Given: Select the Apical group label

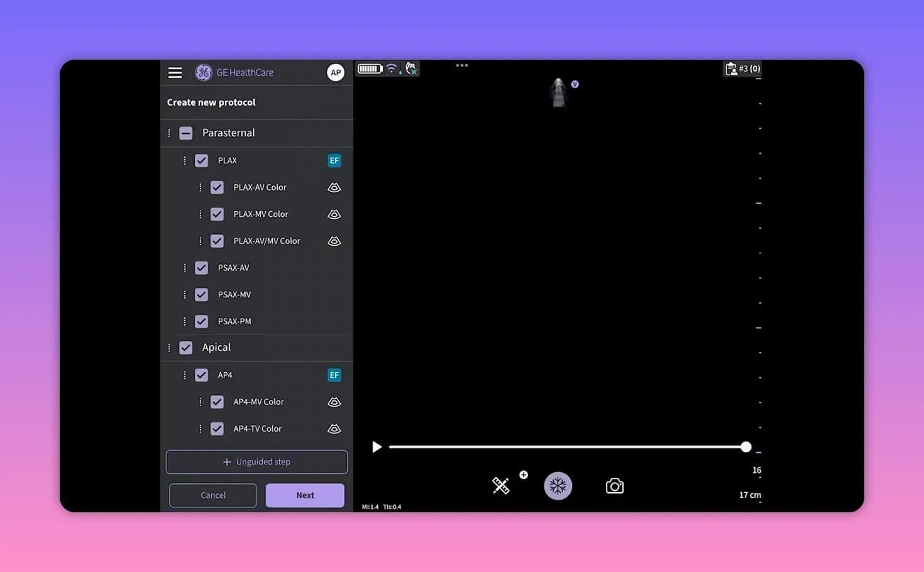Looking at the screenshot, I should (216, 348).
